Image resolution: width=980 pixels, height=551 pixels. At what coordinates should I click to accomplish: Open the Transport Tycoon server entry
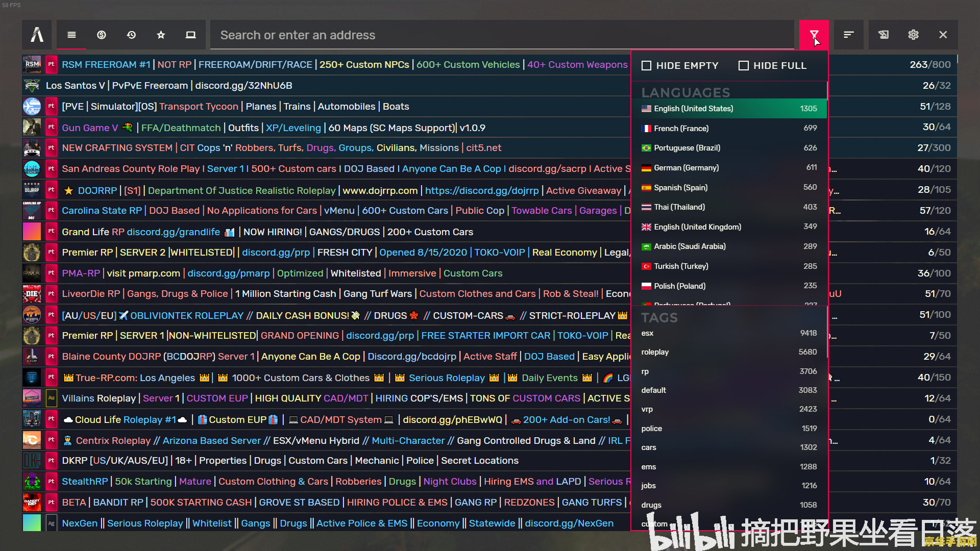(327, 107)
